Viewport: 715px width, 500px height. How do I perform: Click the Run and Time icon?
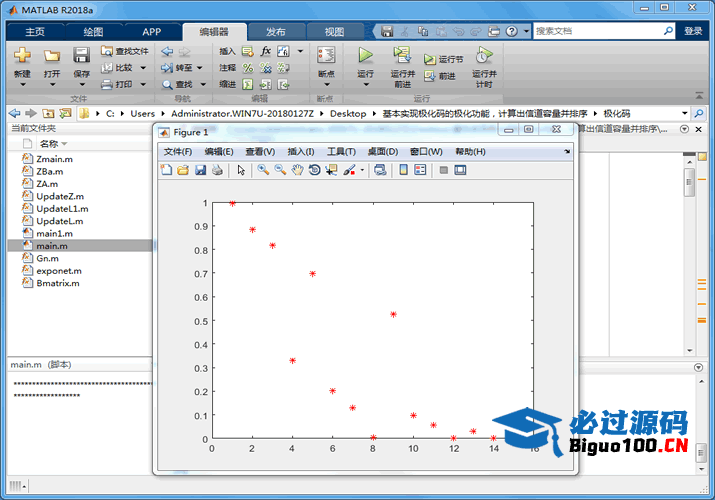(484, 55)
